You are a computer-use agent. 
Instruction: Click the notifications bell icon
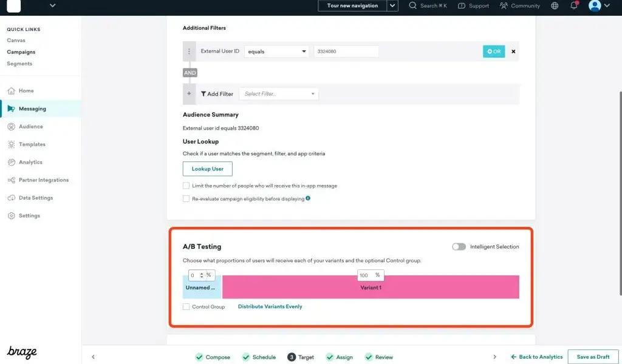click(573, 6)
